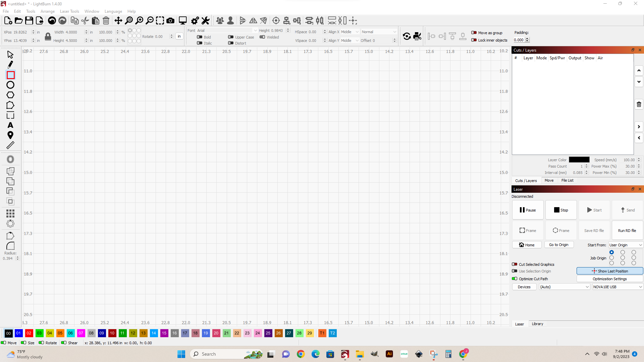The height and width of the screenshot is (362, 644).
Task: Select color swatch 05 in the palette
Action: coord(60,333)
